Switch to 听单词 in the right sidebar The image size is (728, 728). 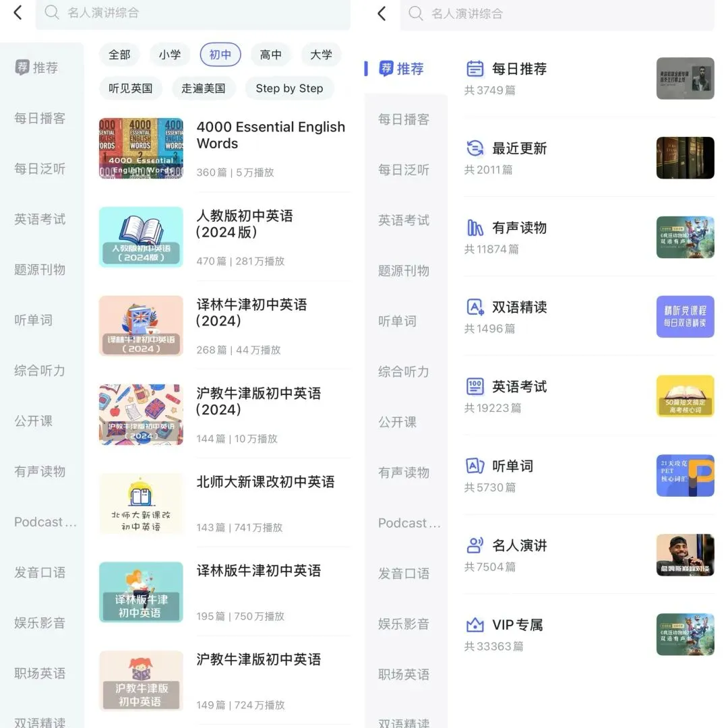point(397,322)
